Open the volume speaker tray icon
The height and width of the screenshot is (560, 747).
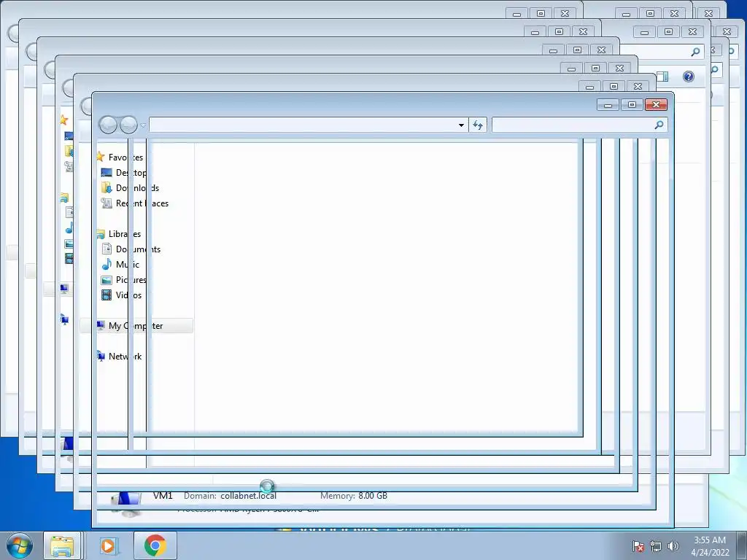click(x=673, y=546)
